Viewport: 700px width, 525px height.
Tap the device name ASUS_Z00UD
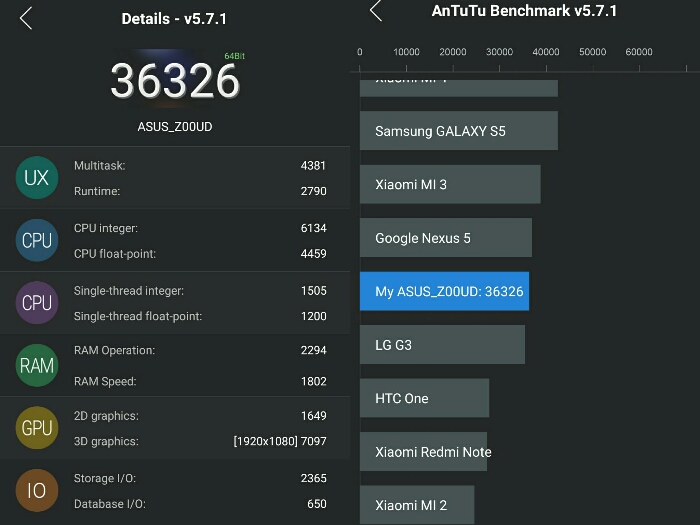(175, 127)
